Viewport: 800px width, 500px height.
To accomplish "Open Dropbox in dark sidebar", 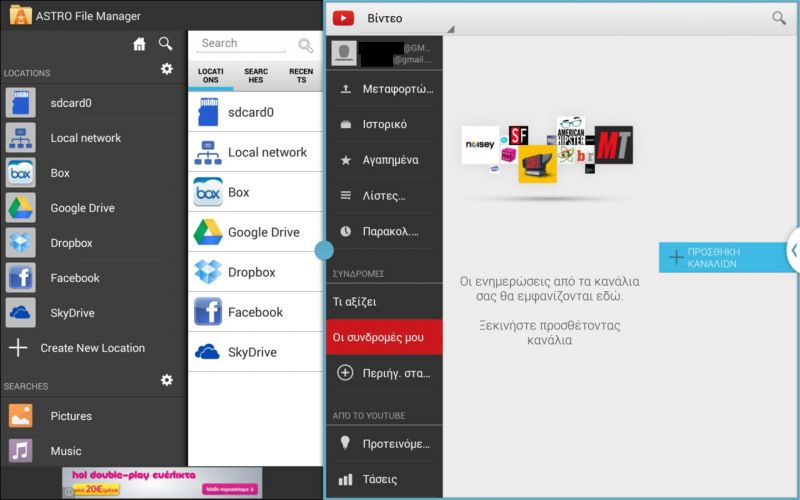I will [x=93, y=243].
